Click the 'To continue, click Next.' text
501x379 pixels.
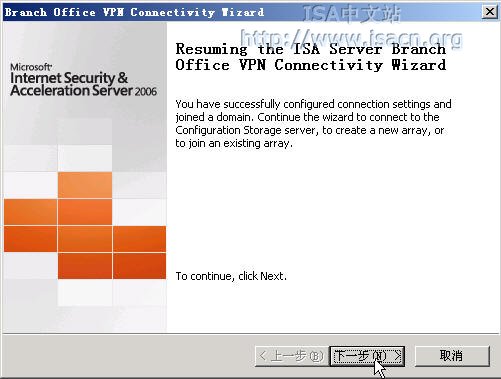(x=231, y=276)
